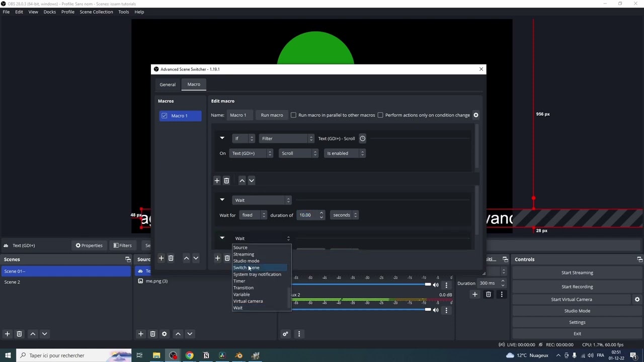Image resolution: width=644 pixels, height=362 pixels.
Task: Open the seconds unit dropdown
Action: coord(345,215)
